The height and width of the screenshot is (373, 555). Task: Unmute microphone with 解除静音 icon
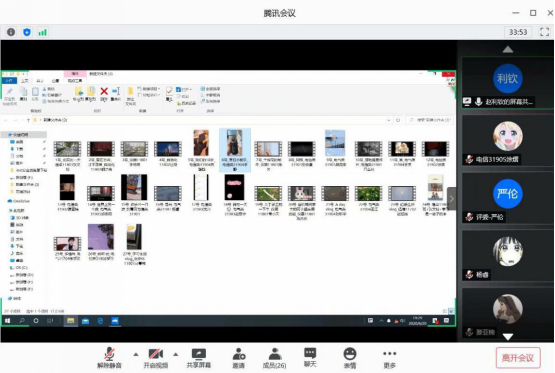coord(109,358)
